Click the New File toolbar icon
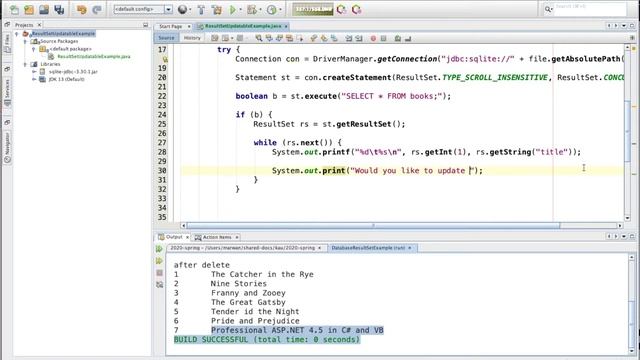This screenshot has width=640, height=360. click(x=14, y=9)
